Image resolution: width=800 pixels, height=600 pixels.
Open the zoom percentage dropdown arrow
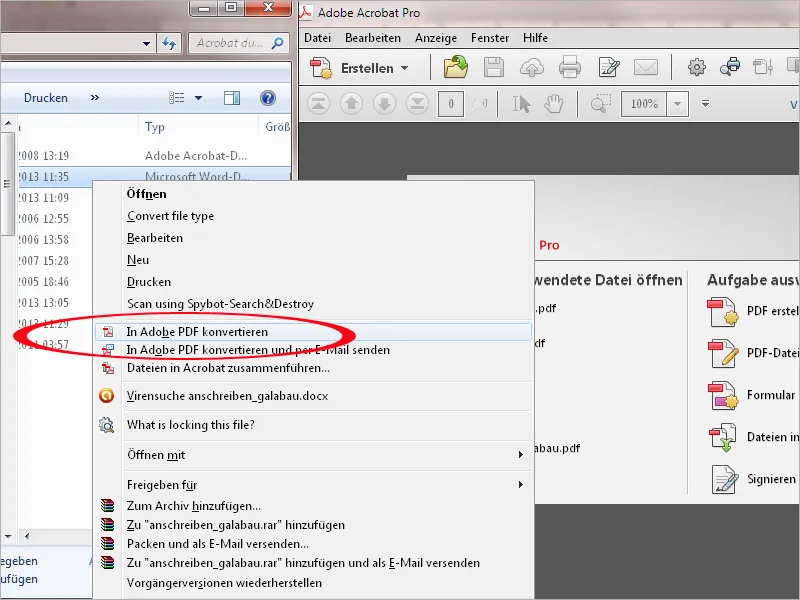[x=678, y=104]
